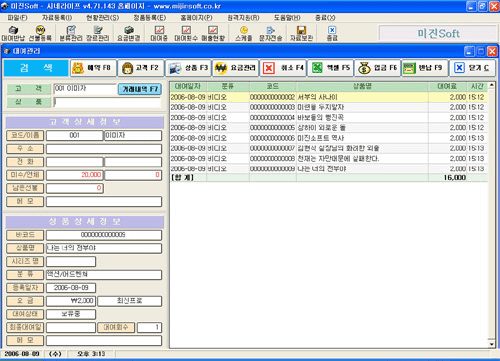Click the customer search field showing 001 이미자
The image size is (500, 361).
click(x=85, y=89)
